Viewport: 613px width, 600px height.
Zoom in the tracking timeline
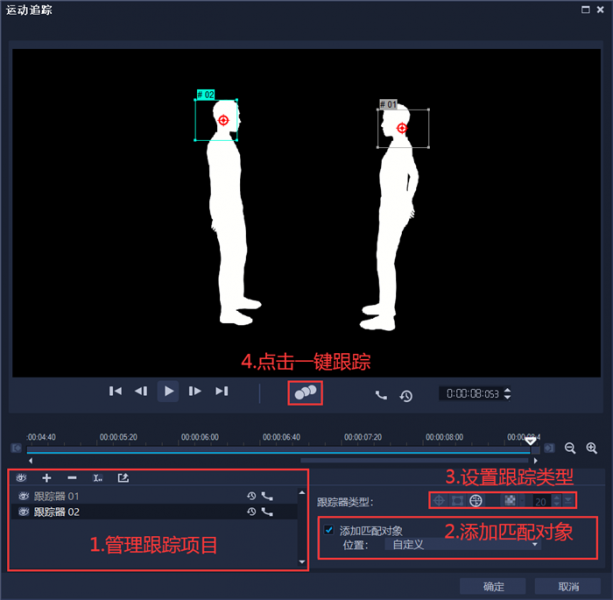pos(591,448)
